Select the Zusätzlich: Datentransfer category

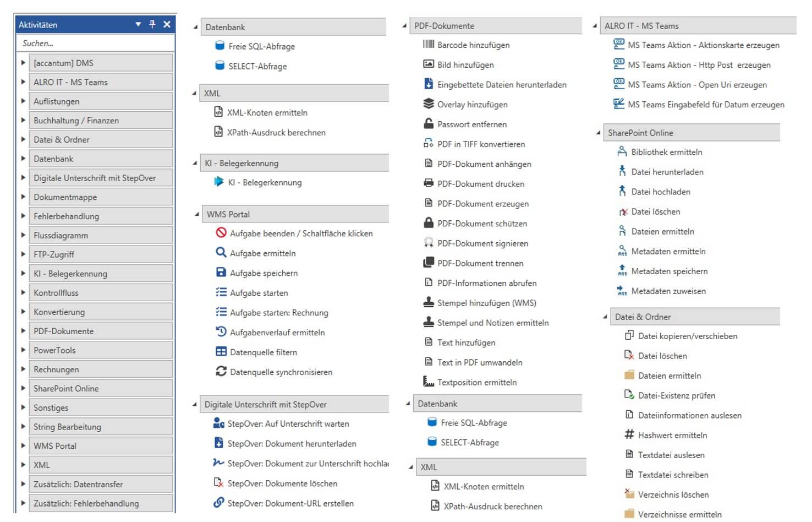(101, 484)
